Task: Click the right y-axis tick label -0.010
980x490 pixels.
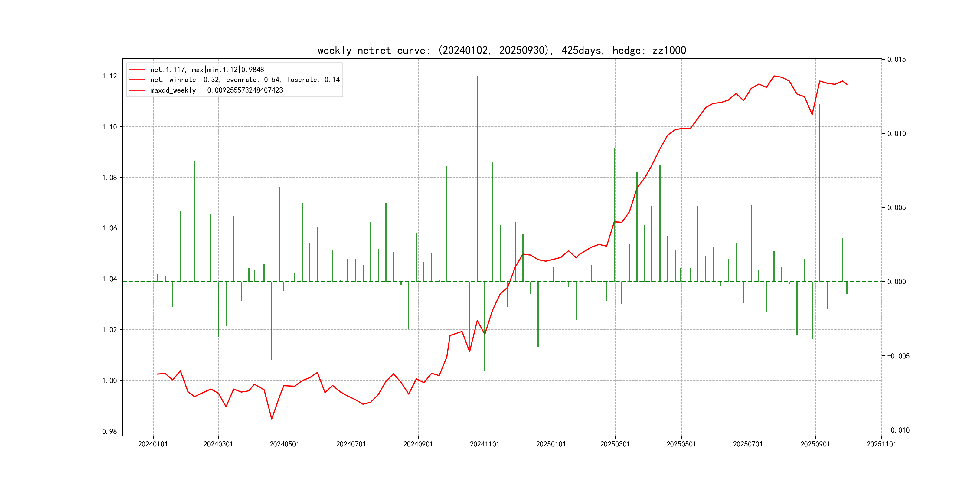Action: tap(898, 430)
